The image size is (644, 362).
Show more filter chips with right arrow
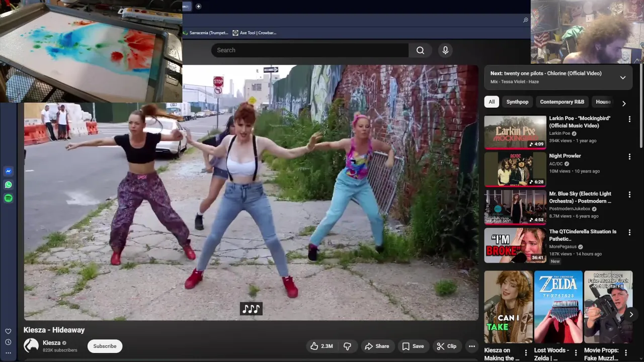624,104
